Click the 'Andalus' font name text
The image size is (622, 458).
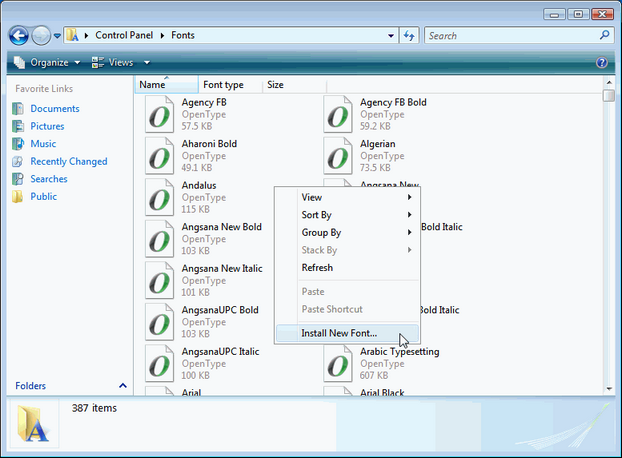point(199,185)
